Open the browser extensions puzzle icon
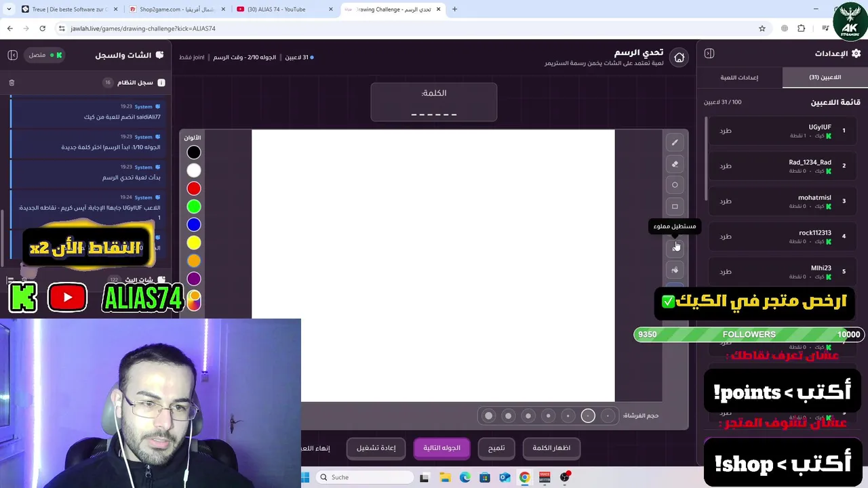This screenshot has width=868, height=488. (802, 28)
